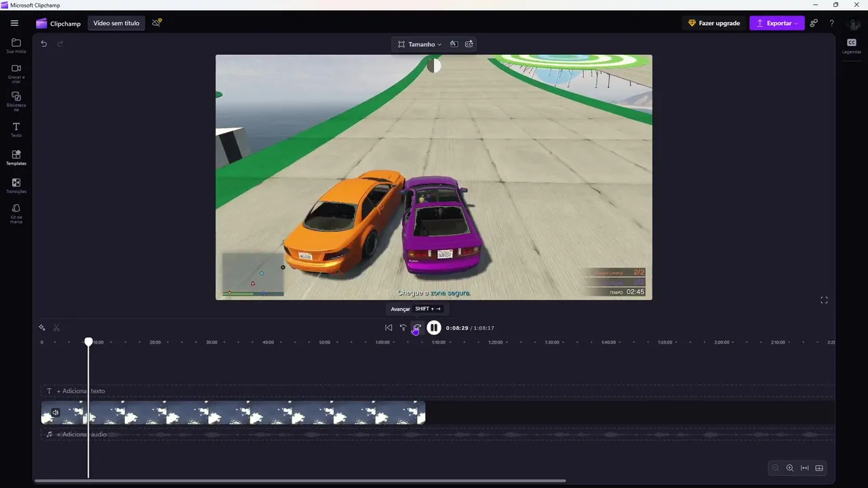Click the auto-compose sparkle timeline icon

(42, 328)
